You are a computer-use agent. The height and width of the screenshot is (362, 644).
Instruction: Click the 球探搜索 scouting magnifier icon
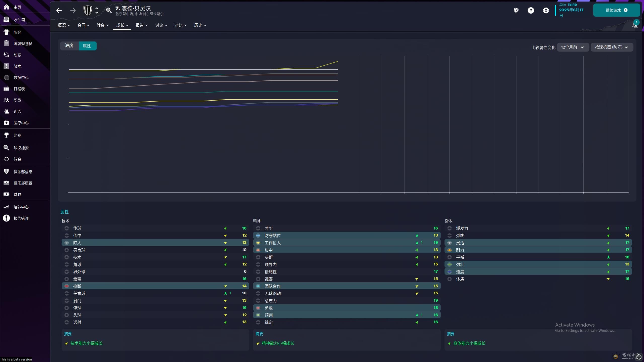tap(7, 148)
